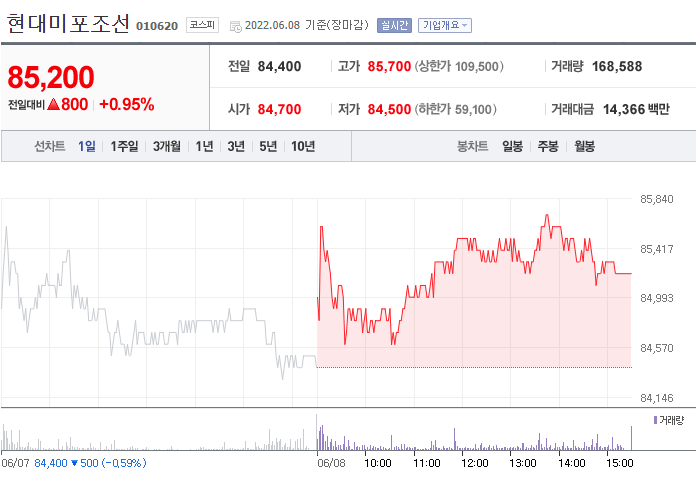Click the blue down-triangle on 06/07 summary
Image resolution: width=696 pixels, height=478 pixels.
pyautogui.click(x=74, y=463)
